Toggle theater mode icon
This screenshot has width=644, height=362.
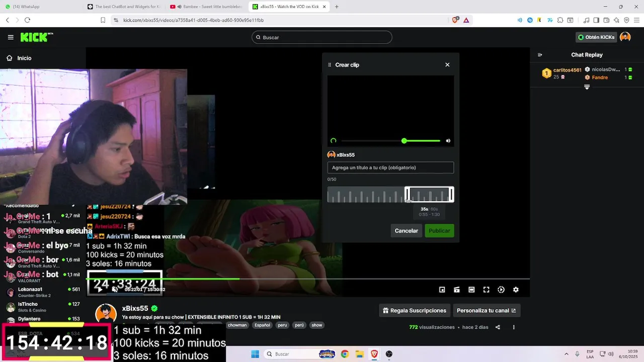tap(471, 290)
